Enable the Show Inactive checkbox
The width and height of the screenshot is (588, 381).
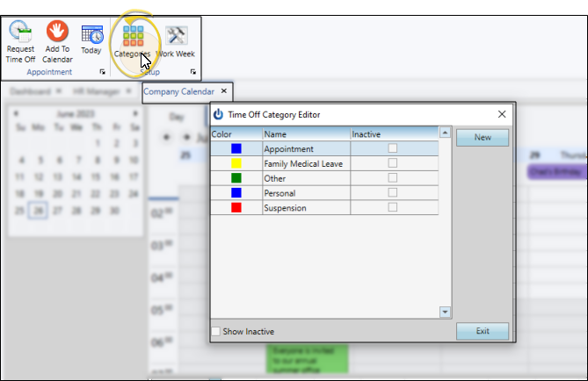pos(216,331)
